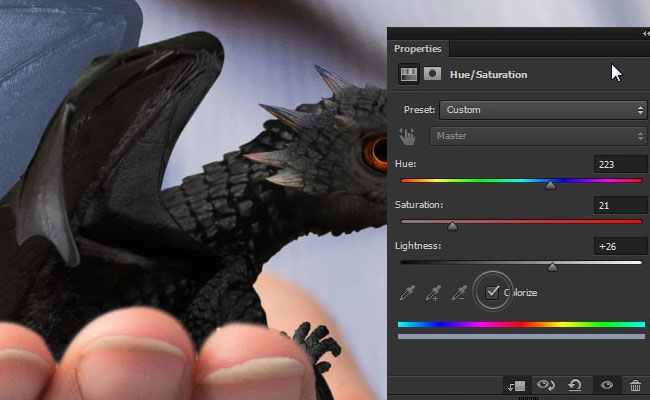The width and height of the screenshot is (650, 400).
Task: Click the Saturation slider handle
Action: pyautogui.click(x=452, y=226)
